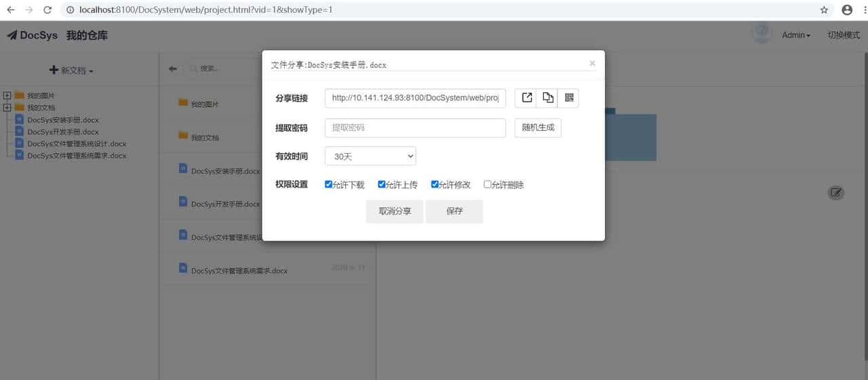Viewport: 868px width, 380px height.
Task: Select DocSys文件管理系统设计.docx in tree
Action: pyautogui.click(x=77, y=144)
